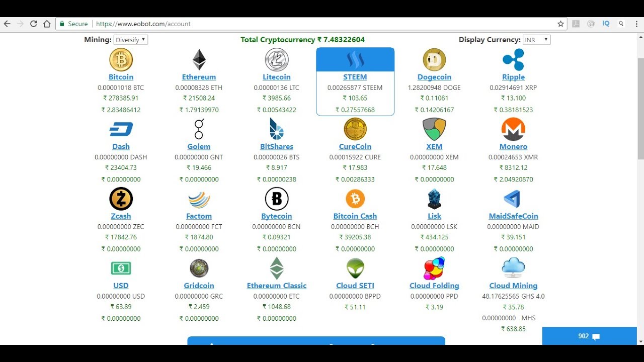Click the XEM shield icon
644x362 pixels.
pos(434,129)
